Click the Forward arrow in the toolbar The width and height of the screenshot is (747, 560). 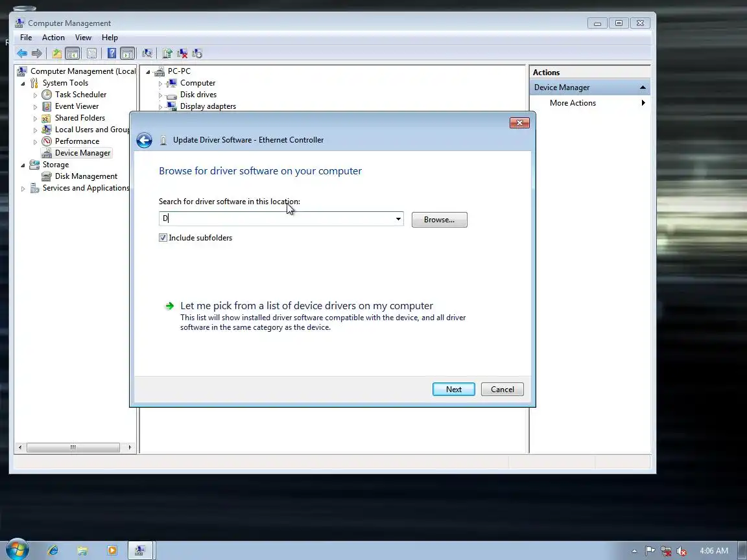[x=37, y=53]
